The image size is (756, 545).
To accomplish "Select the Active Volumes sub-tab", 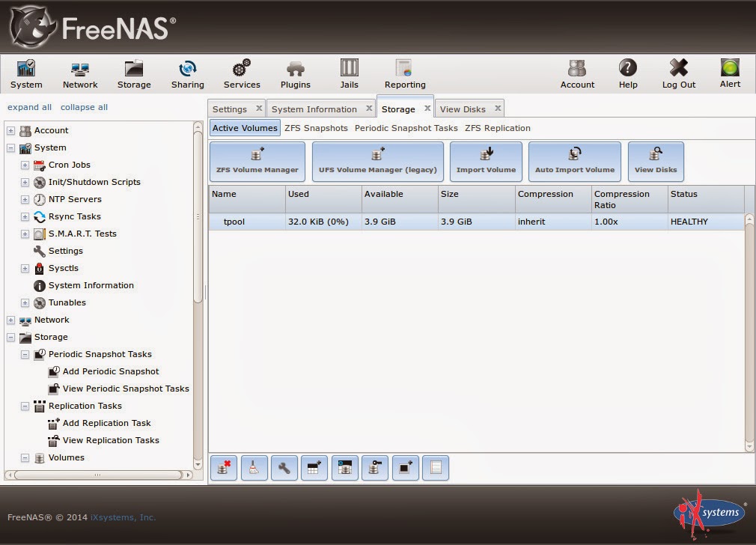I will pyautogui.click(x=245, y=128).
